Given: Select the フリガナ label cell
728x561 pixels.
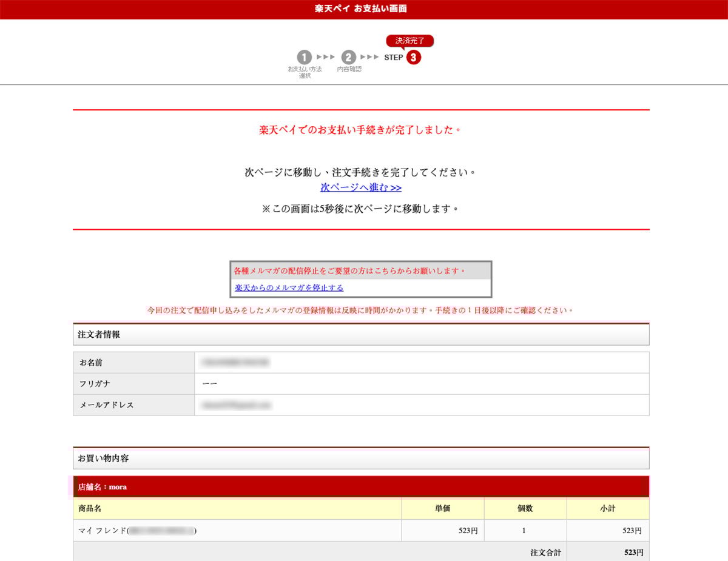Looking at the screenshot, I should [133, 384].
